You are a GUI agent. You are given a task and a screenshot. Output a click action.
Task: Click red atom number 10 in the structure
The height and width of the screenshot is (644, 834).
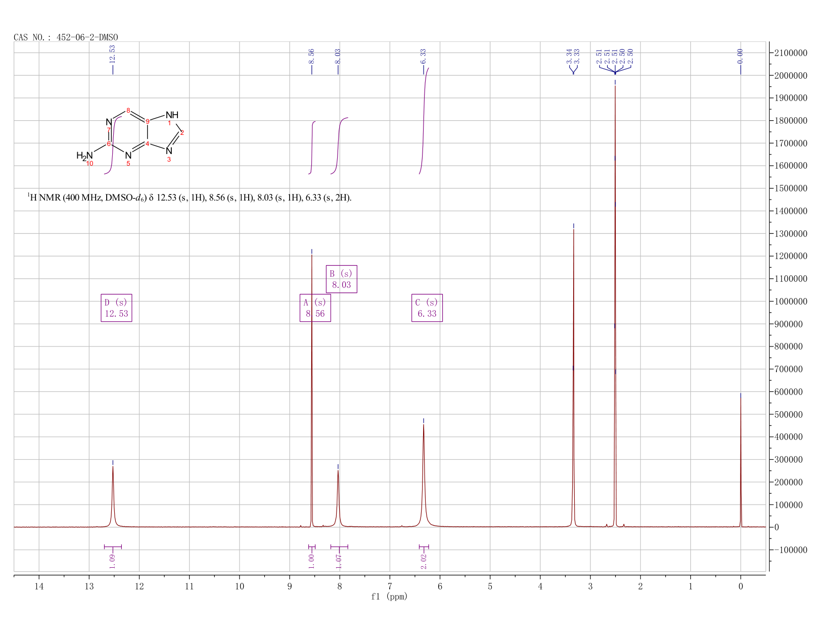click(90, 164)
